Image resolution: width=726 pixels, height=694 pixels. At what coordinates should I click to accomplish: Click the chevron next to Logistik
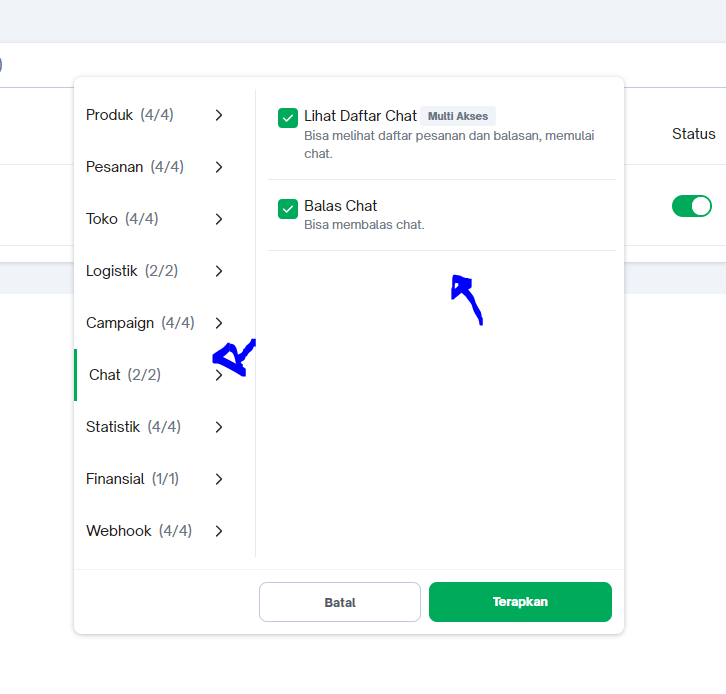(219, 271)
